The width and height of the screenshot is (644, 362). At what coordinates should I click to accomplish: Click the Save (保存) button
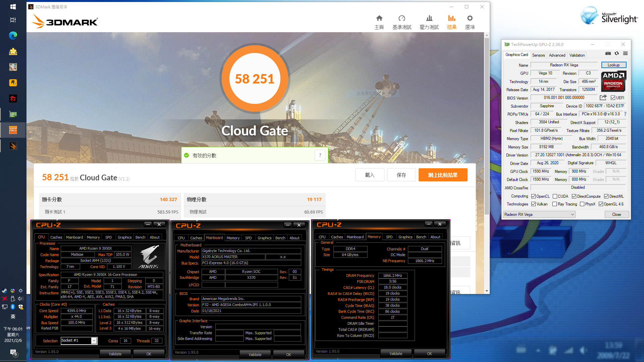pos(401,175)
